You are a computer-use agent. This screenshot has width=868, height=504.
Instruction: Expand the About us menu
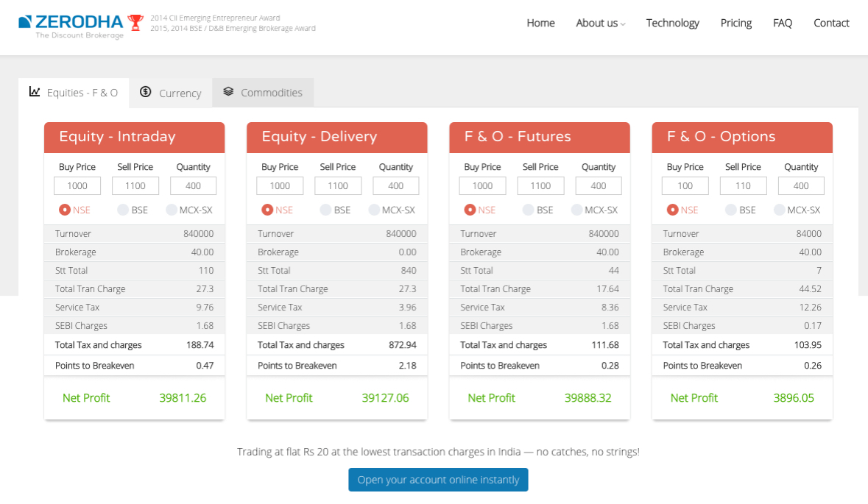click(600, 23)
